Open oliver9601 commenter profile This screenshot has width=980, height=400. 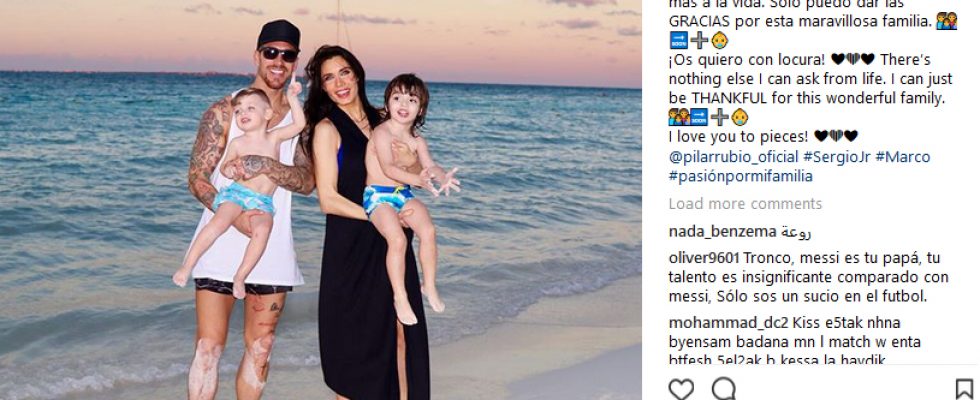[x=704, y=258]
